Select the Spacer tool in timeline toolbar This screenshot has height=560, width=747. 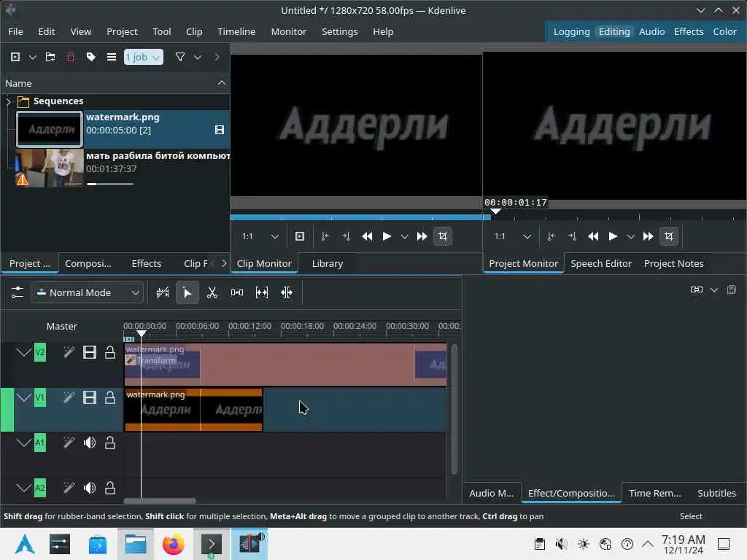click(x=237, y=292)
